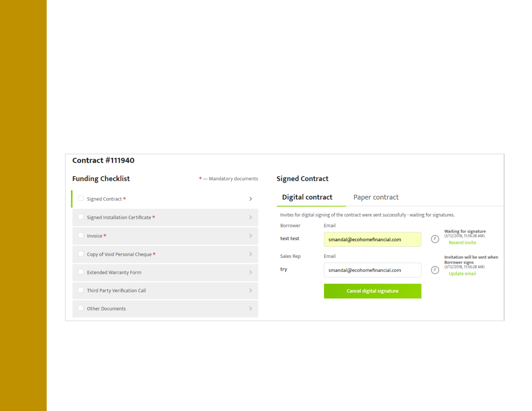The height and width of the screenshot is (411, 532).
Task: Open Other Documents row arrow
Action: tap(251, 309)
